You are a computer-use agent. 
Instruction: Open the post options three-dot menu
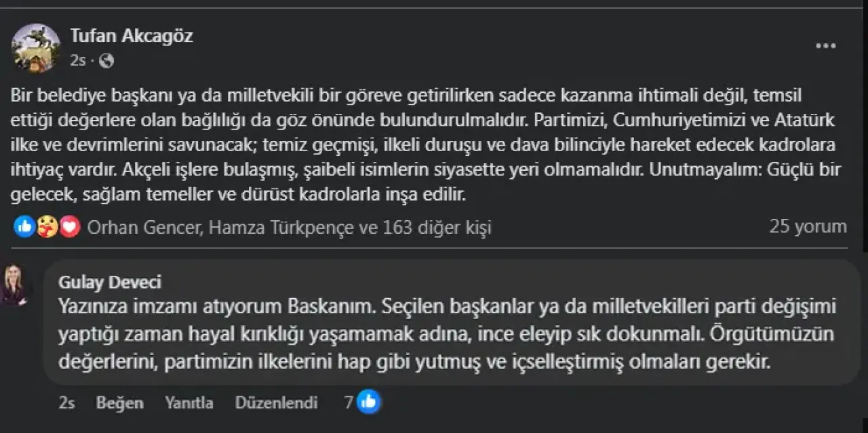825,46
